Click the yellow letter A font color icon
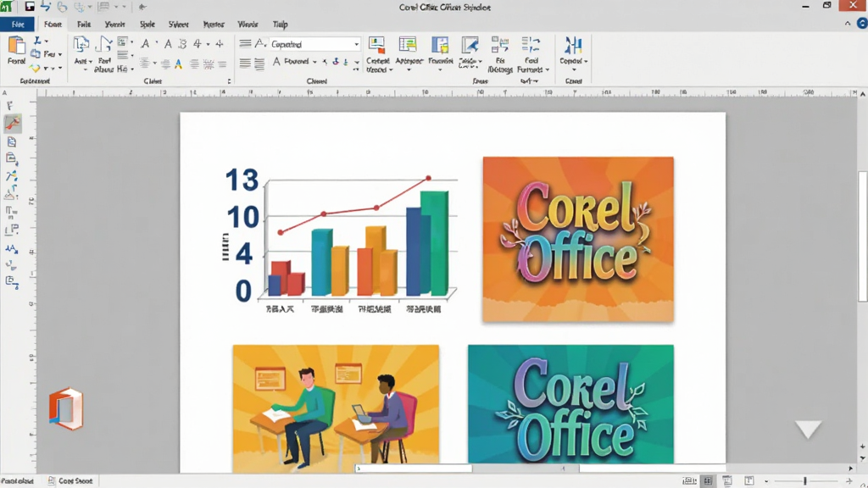 (178, 64)
